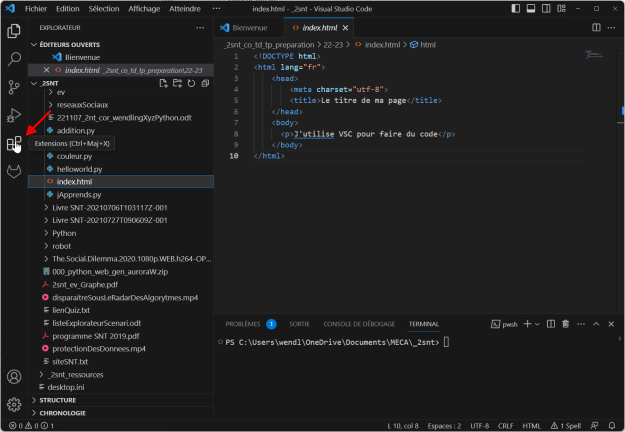Open the GitLab icon in activity bar

point(14,171)
